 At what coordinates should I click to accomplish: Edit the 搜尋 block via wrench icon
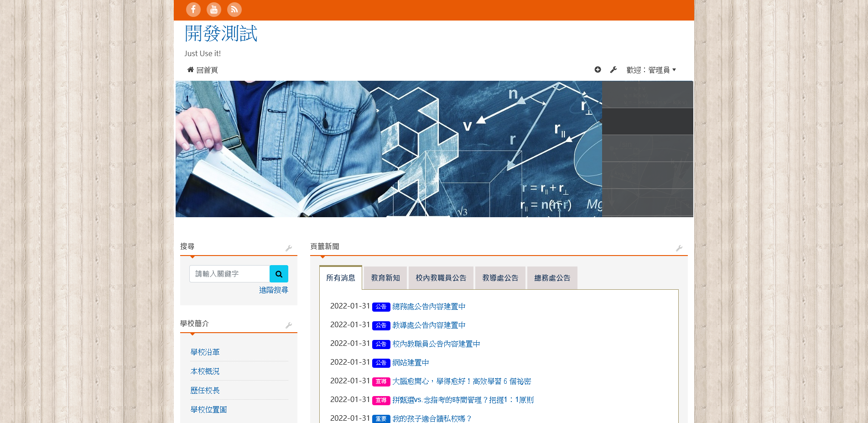[289, 248]
